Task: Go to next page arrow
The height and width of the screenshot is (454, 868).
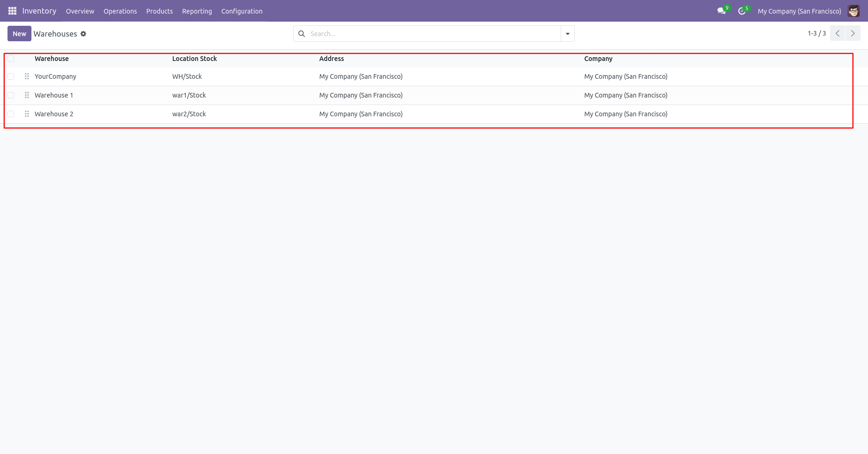Action: 853,33
